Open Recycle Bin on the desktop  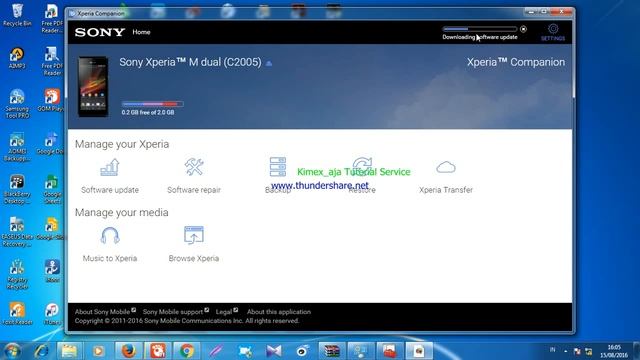[x=17, y=15]
